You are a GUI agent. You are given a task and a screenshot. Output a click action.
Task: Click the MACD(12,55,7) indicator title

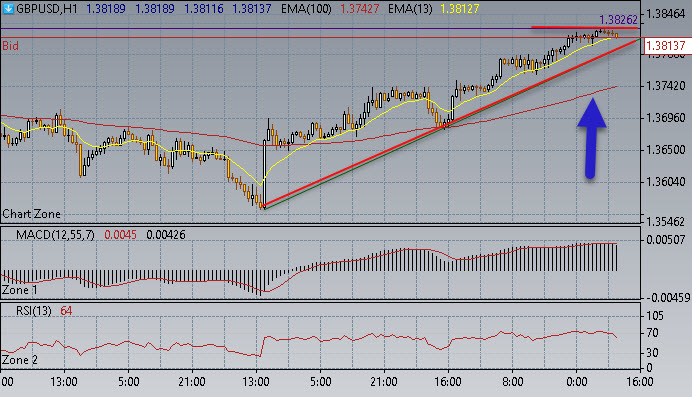(x=55, y=235)
